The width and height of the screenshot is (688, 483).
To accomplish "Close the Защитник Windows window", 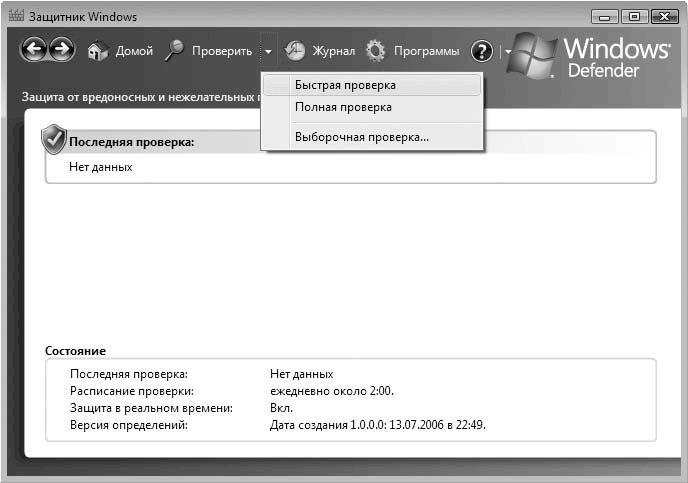I will [x=662, y=16].
